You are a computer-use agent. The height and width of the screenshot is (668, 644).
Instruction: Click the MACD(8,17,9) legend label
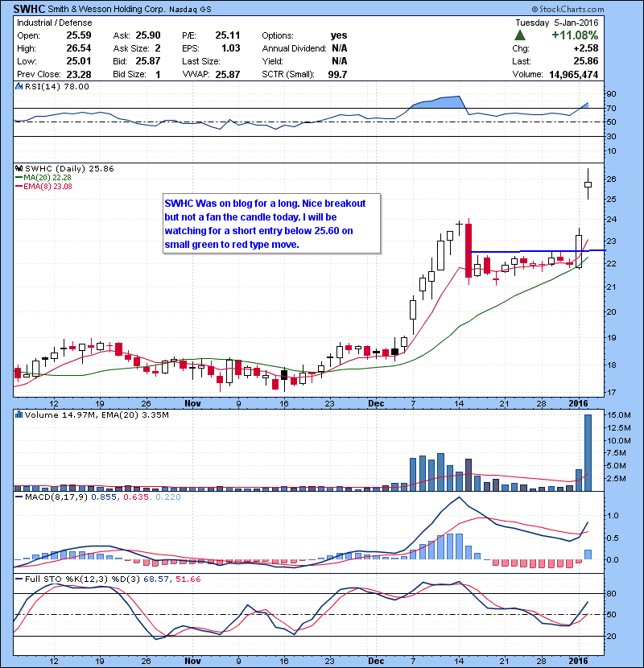pos(57,497)
